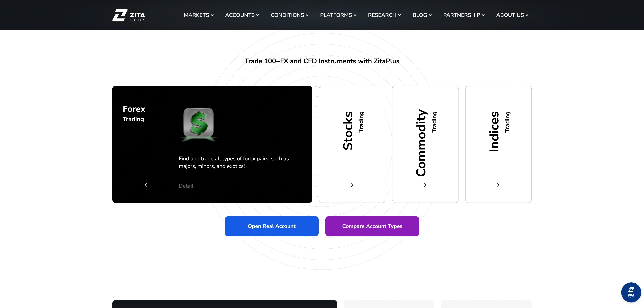Expand the Blog dropdown
This screenshot has height=308, width=644.
click(422, 15)
